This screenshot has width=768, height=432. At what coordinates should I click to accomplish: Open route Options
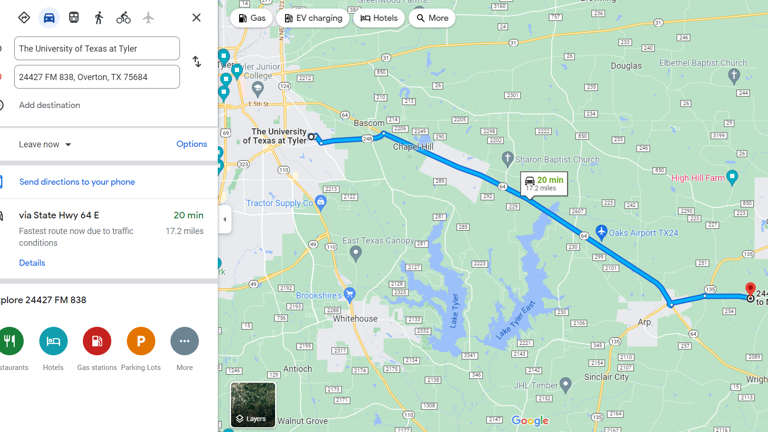(x=192, y=144)
